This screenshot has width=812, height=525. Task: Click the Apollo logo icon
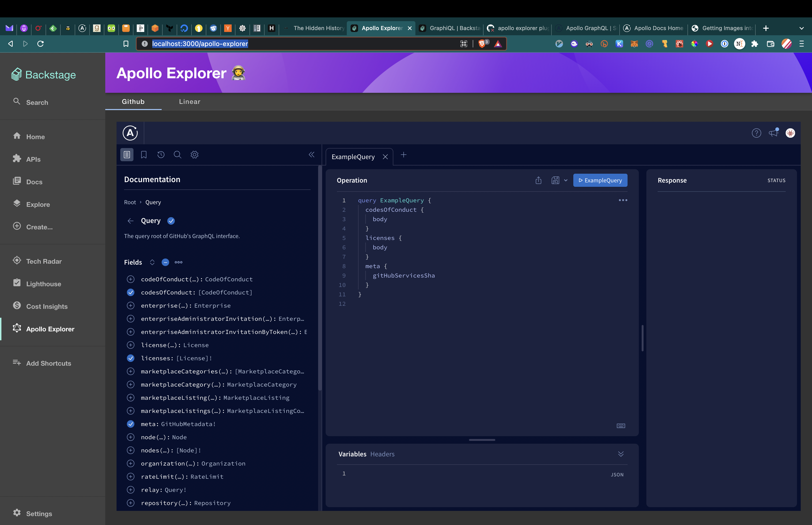(130, 133)
